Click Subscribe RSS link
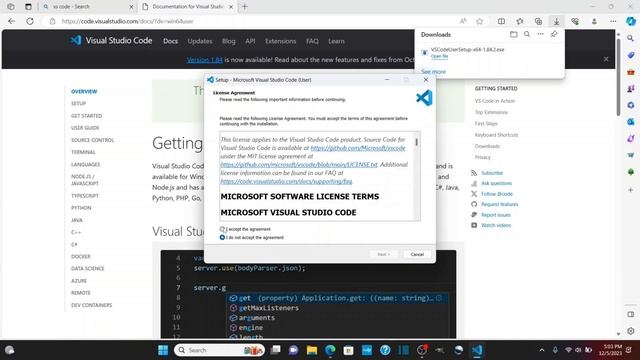640x360 pixels. pos(492,173)
